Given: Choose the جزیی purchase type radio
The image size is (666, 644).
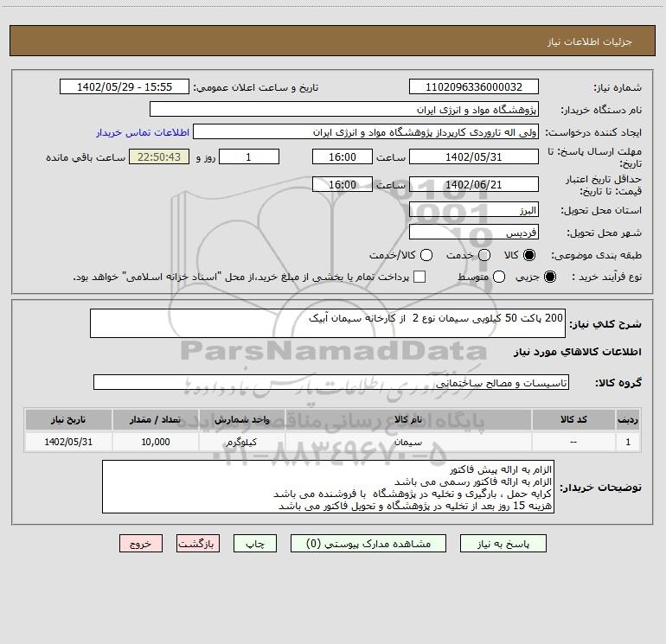Looking at the screenshot, I should (x=550, y=277).
